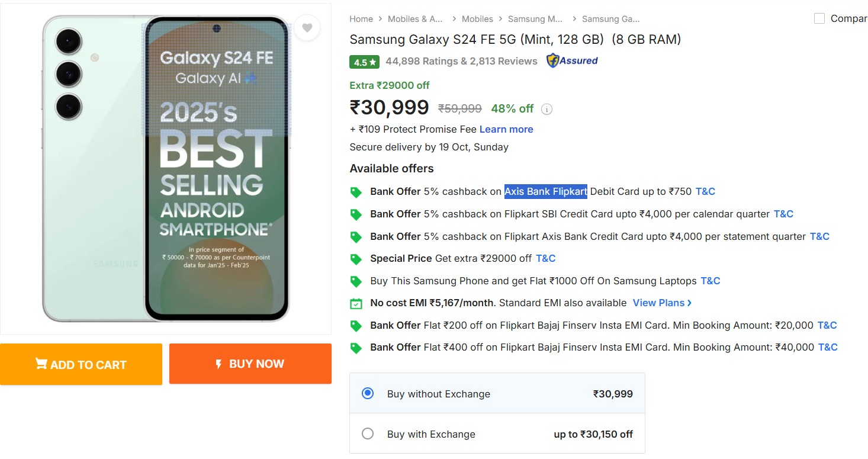This screenshot has height=459, width=868.
Task: Select Buy with Exchange option
Action: pos(368,434)
